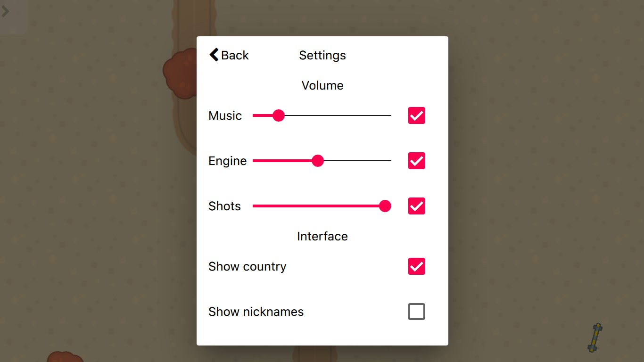Expand the collapsed panel at top-left corner
This screenshot has width=644, height=362.
6,12
